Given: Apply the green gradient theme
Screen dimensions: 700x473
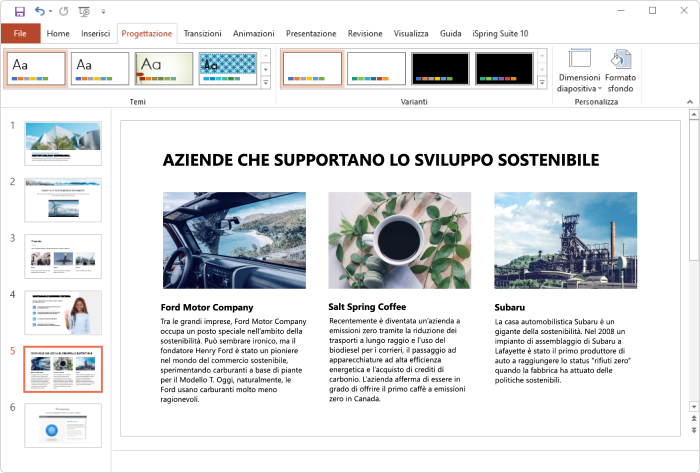Looking at the screenshot, I should coord(164,68).
